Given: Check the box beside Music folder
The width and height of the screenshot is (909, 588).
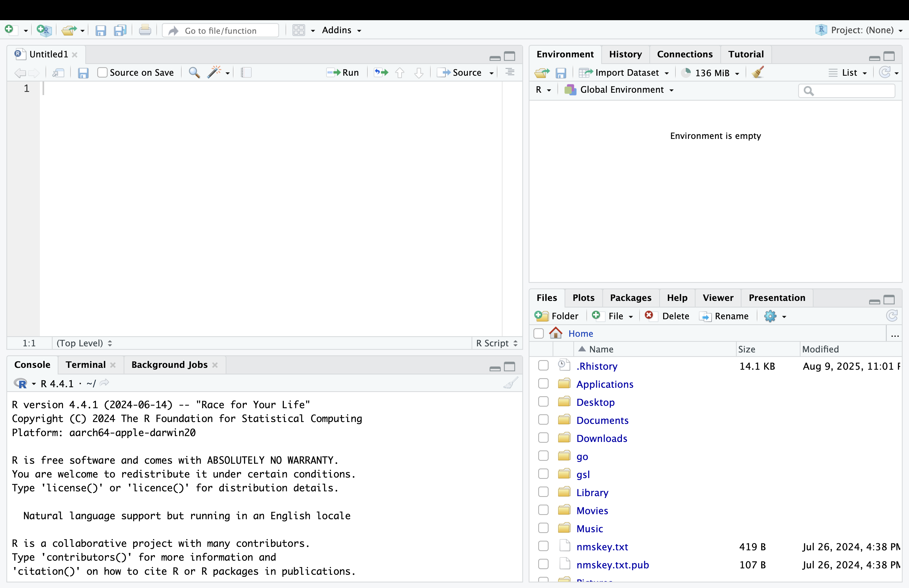Looking at the screenshot, I should [543, 528].
